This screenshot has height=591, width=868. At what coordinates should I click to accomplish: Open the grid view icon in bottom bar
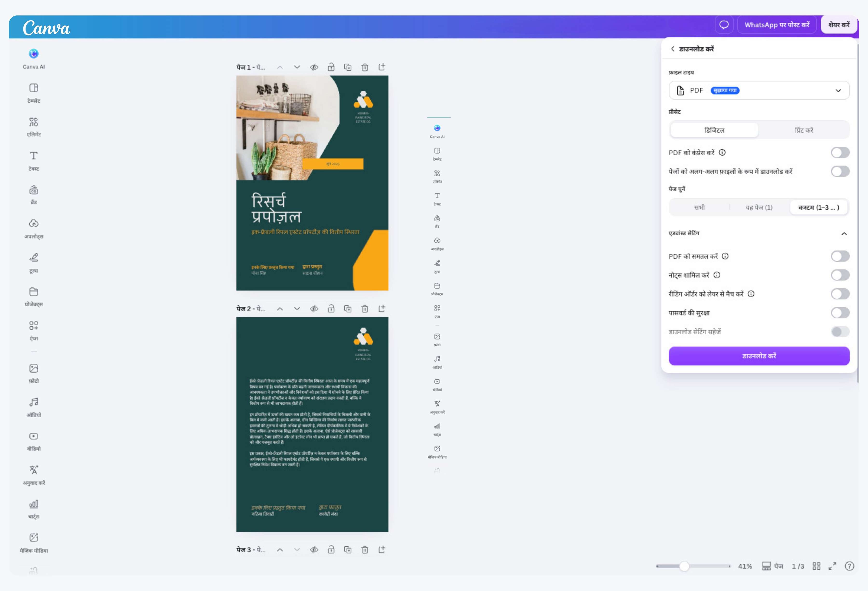click(816, 566)
